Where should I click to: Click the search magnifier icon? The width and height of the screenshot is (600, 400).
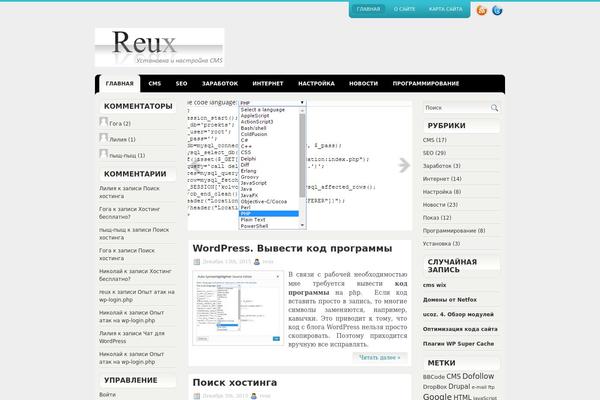point(494,108)
